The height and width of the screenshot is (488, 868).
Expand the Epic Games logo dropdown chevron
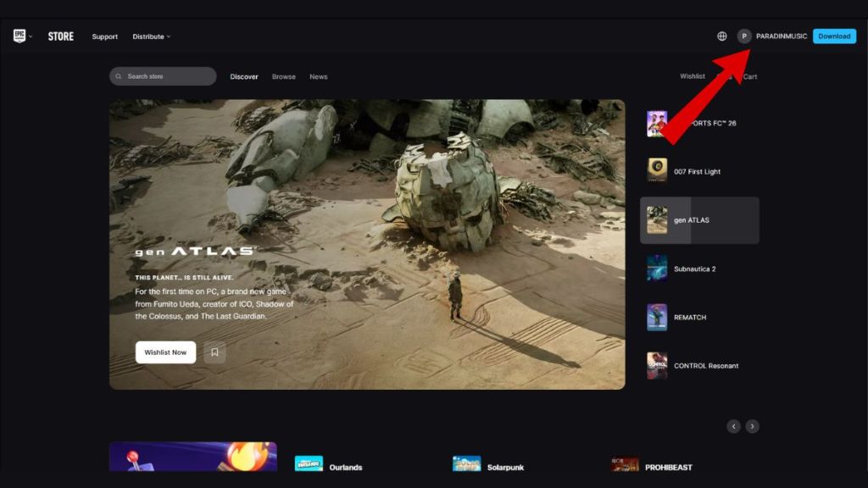coord(31,36)
